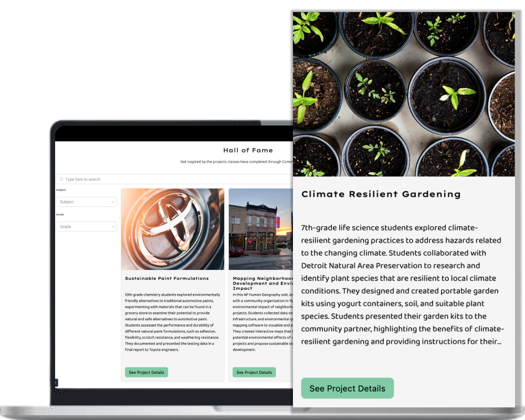525x420 pixels.
Task: See Project Details for Sustainable Paint Formulations
Action: (146, 372)
